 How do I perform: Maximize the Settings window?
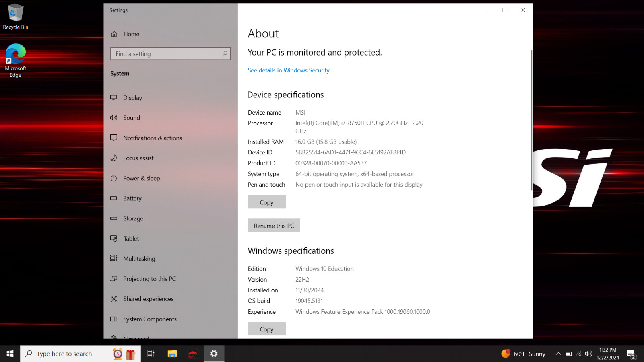(504, 10)
